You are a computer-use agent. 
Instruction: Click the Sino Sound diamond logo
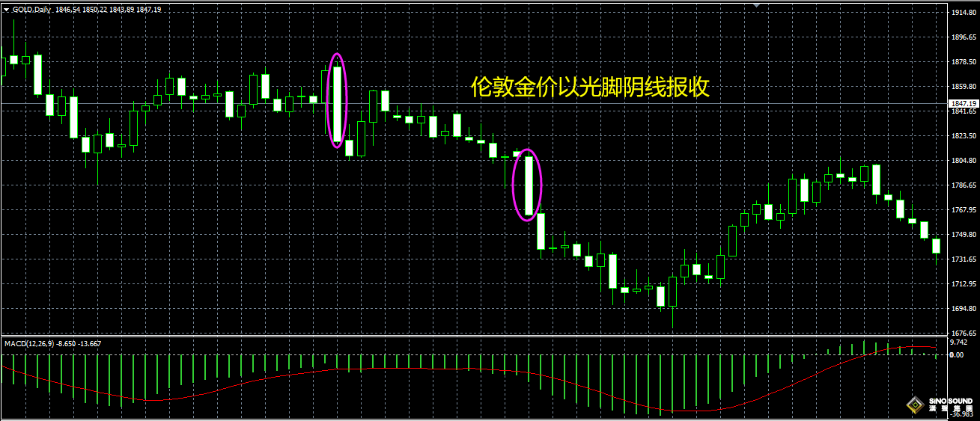[915, 405]
